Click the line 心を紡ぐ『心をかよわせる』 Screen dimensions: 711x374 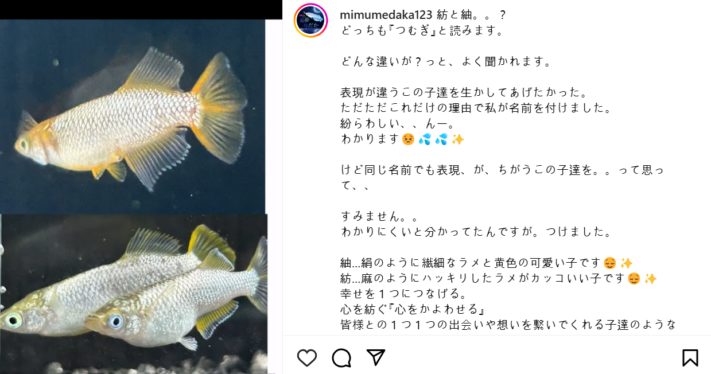[x=414, y=309]
